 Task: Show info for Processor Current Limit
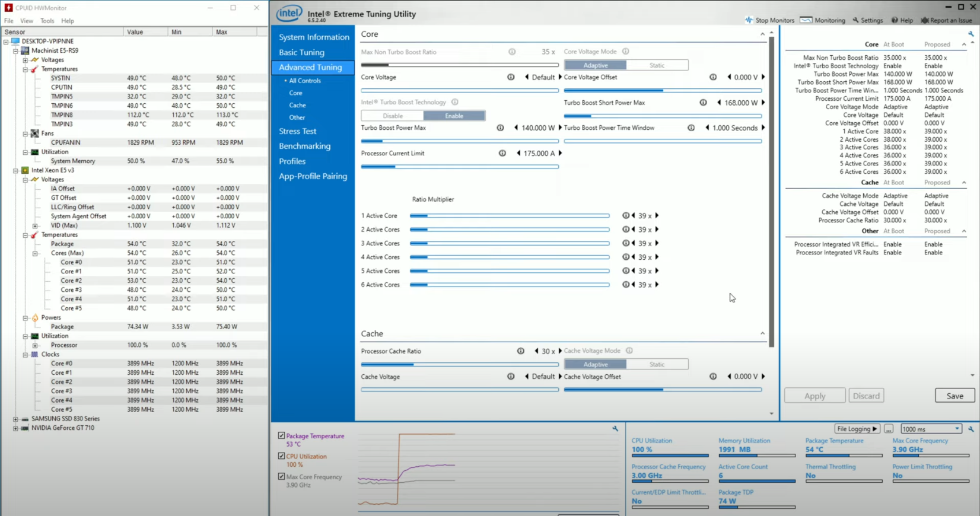pos(502,153)
